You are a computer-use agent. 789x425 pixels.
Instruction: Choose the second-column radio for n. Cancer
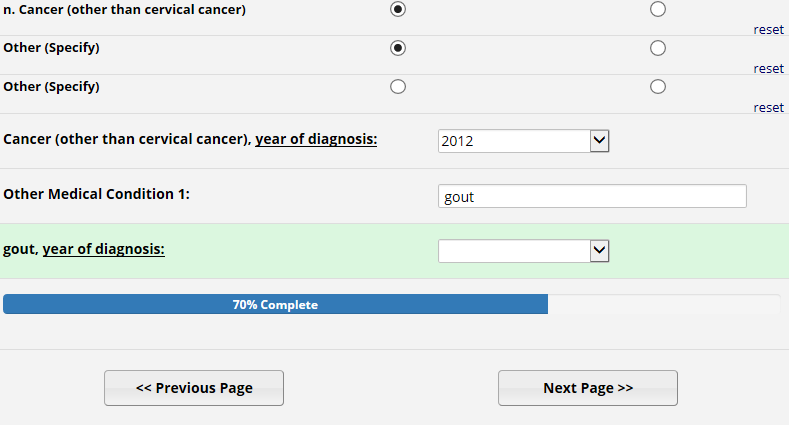[x=658, y=9]
